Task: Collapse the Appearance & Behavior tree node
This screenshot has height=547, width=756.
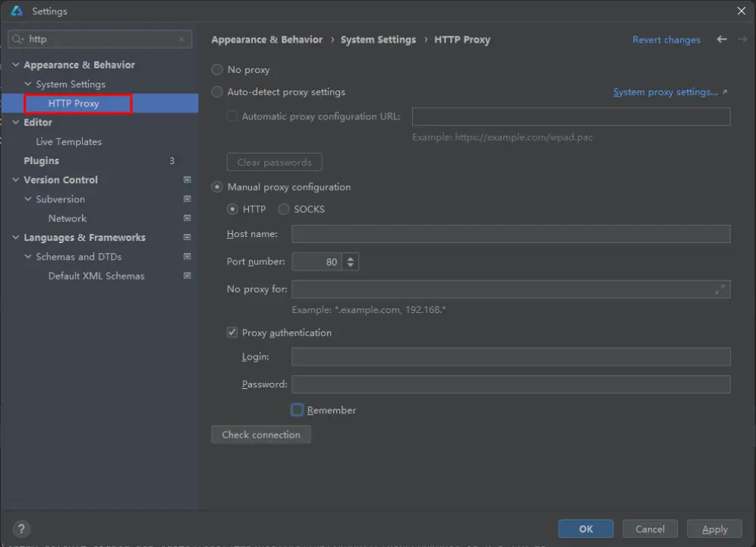Action: [x=16, y=65]
